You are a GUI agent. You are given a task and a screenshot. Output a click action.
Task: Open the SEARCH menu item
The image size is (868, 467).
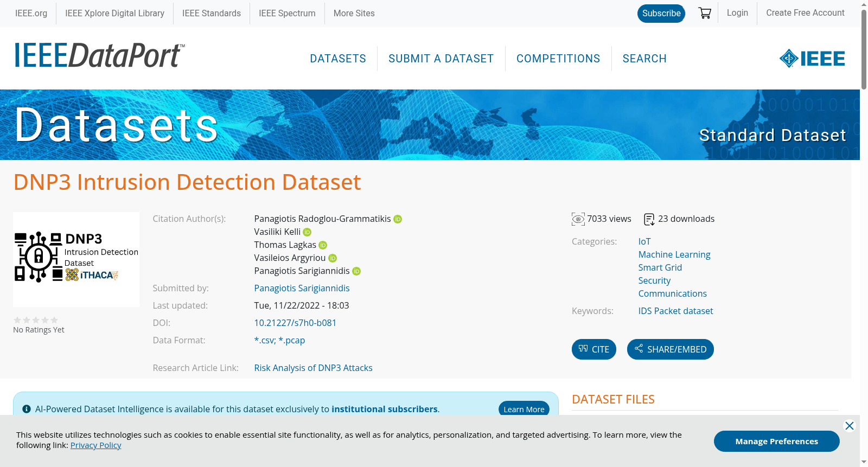click(x=644, y=59)
